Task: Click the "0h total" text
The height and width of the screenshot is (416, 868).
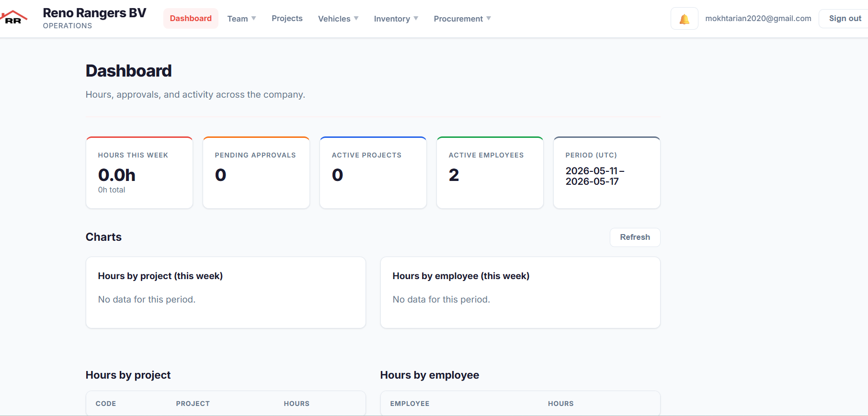Action: [112, 190]
